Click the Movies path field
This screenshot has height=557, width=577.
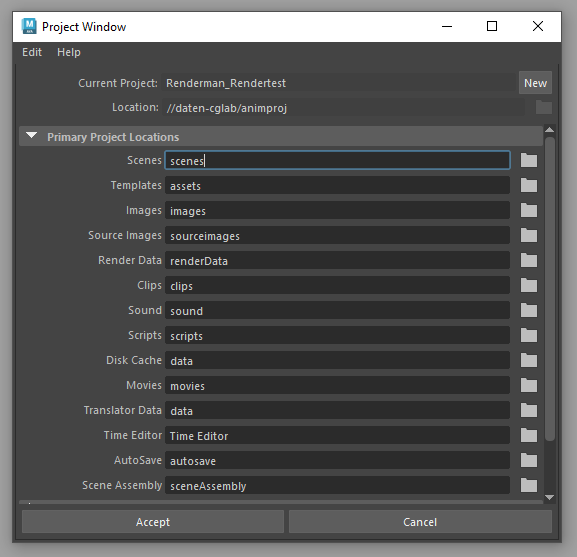click(x=337, y=386)
